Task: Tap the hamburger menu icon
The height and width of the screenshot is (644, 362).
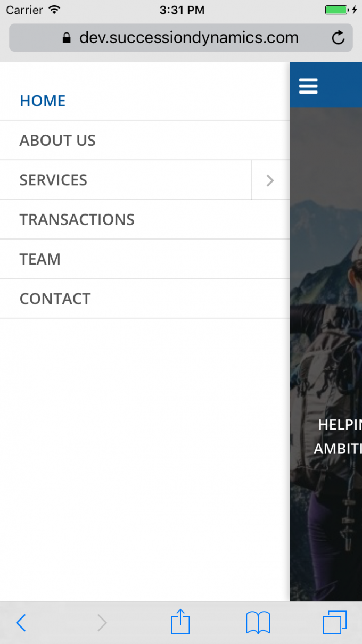Action: (308, 86)
